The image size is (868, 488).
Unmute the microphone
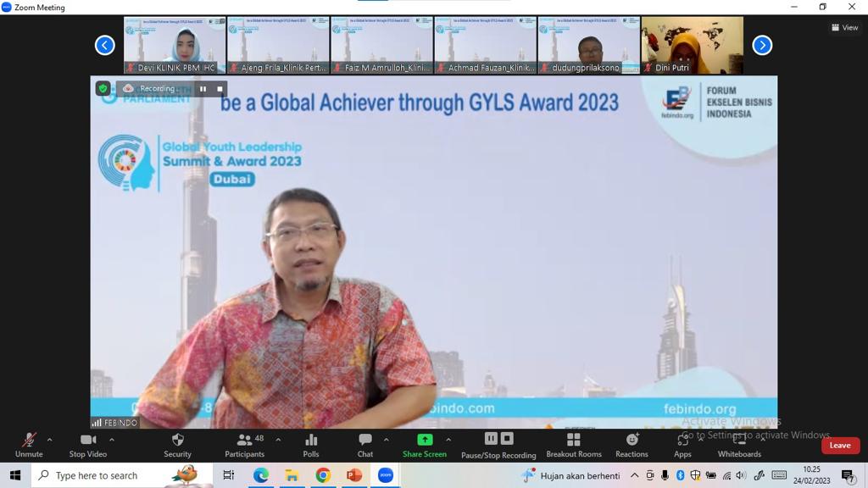pos(29,446)
